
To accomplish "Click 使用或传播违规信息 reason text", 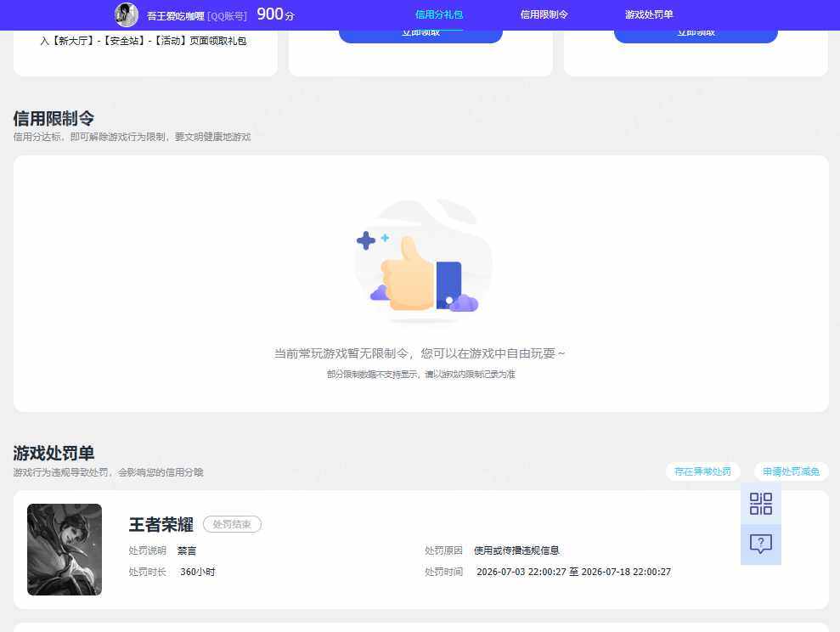I will [x=516, y=550].
